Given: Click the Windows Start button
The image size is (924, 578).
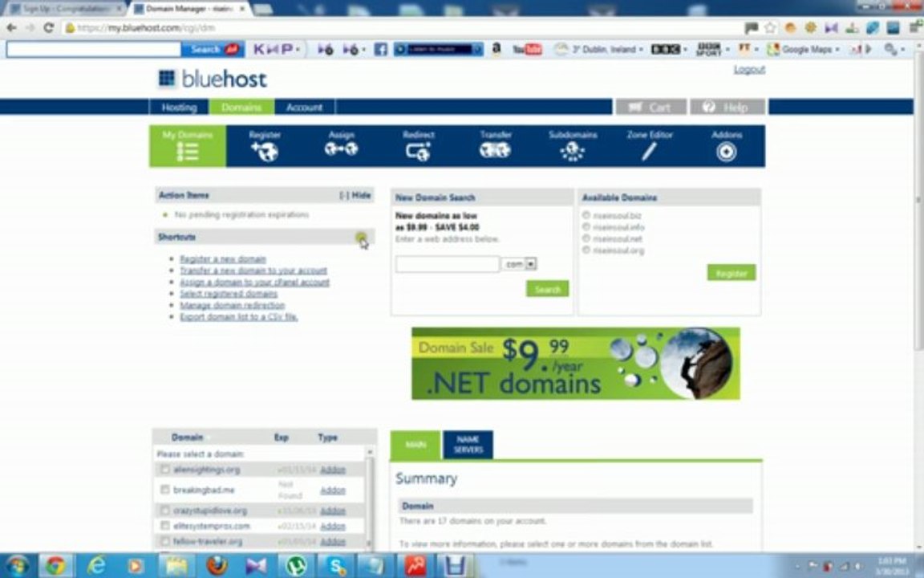Looking at the screenshot, I should [16, 566].
